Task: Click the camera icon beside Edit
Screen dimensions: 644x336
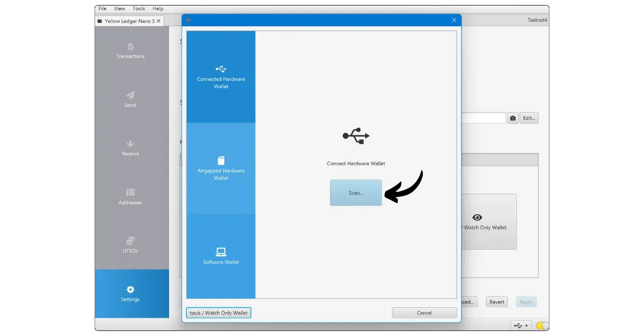Action: click(x=512, y=118)
